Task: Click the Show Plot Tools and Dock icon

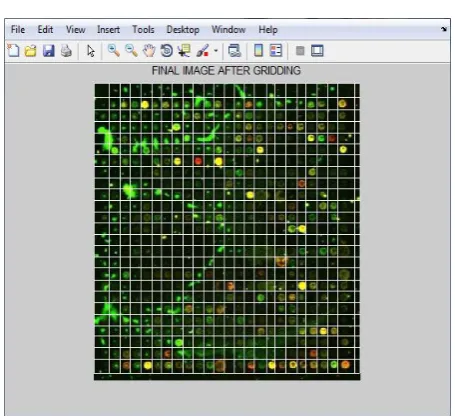Action: click(317, 51)
